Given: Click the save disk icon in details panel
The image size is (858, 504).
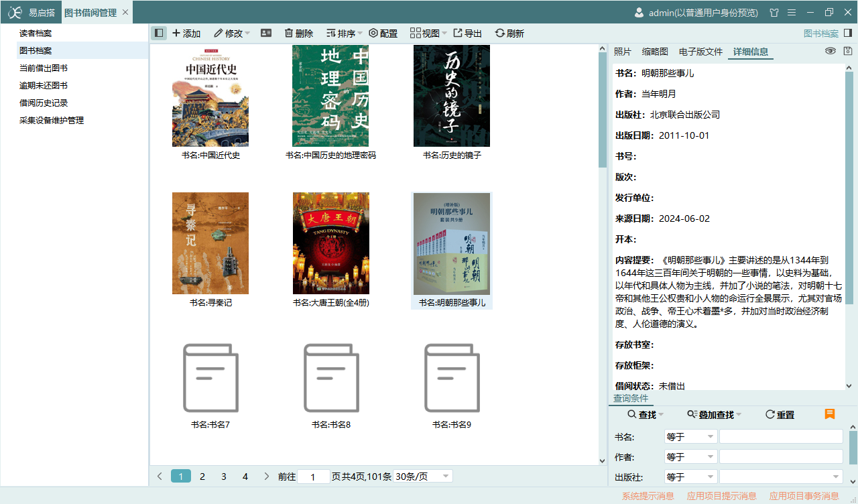Looking at the screenshot, I should point(848,51).
